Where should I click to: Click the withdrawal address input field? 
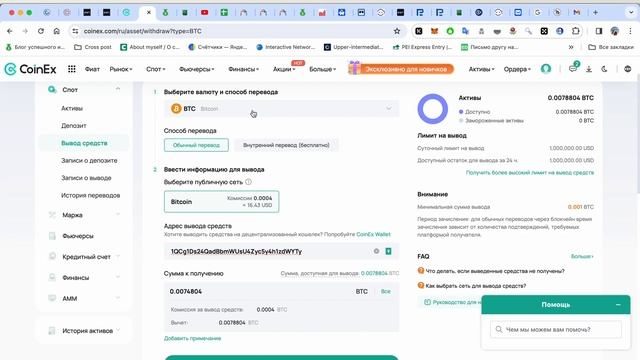pyautogui.click(x=282, y=251)
